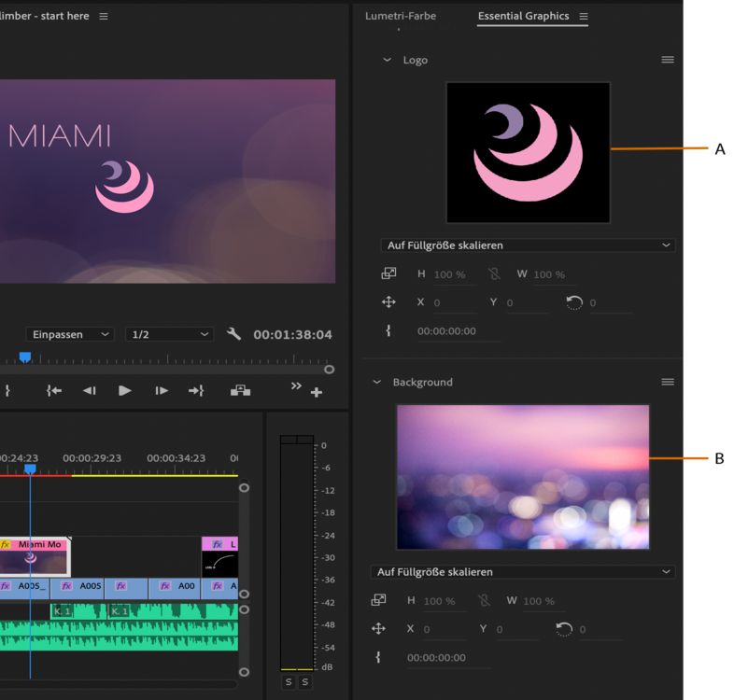Open the Essential Graphics panel menu icon
This screenshot has width=734, height=700.
(584, 17)
